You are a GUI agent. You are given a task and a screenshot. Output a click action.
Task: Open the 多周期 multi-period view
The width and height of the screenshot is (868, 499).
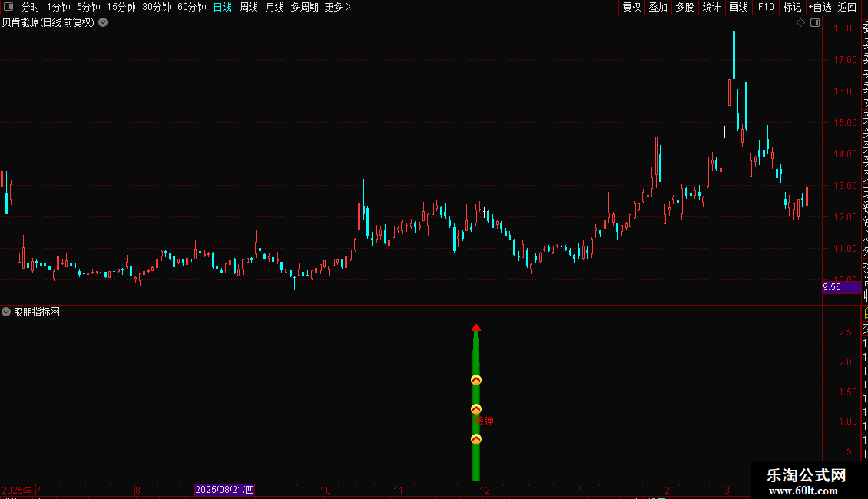click(304, 7)
